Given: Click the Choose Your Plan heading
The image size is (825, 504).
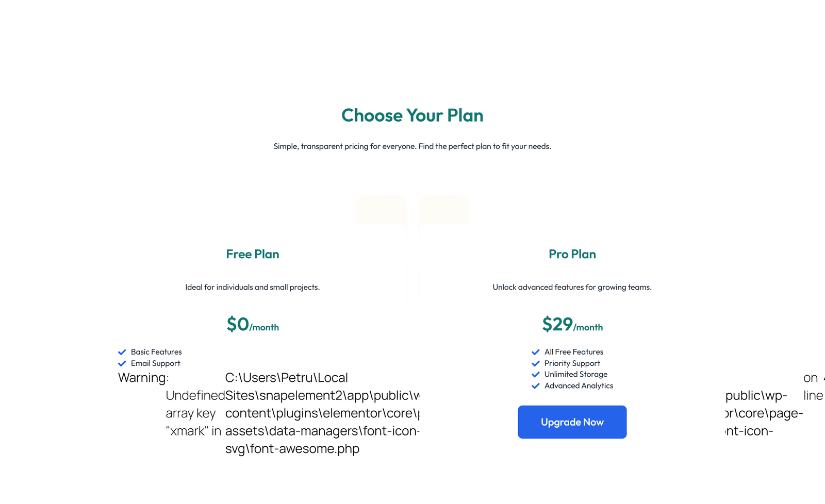Looking at the screenshot, I should point(412,115).
